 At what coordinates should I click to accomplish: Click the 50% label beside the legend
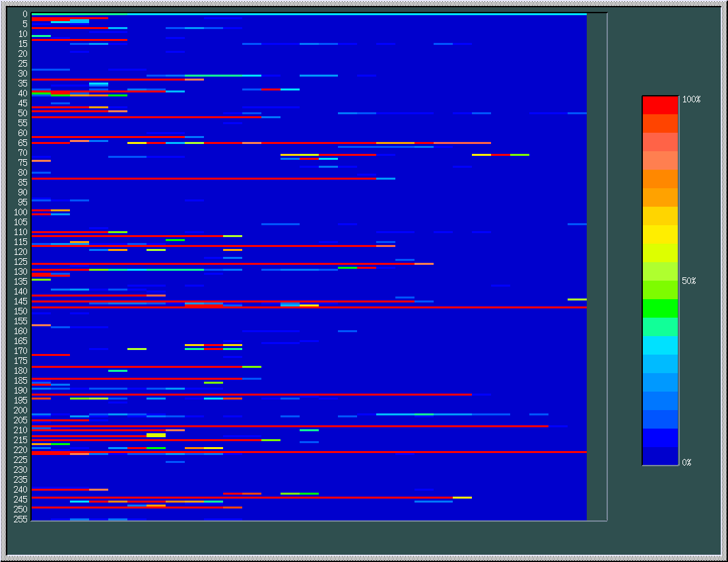tap(688, 281)
